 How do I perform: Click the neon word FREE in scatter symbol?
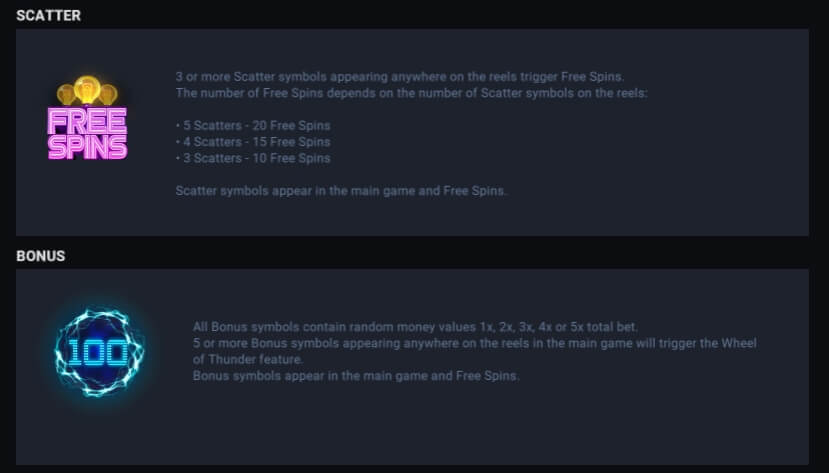click(88, 122)
